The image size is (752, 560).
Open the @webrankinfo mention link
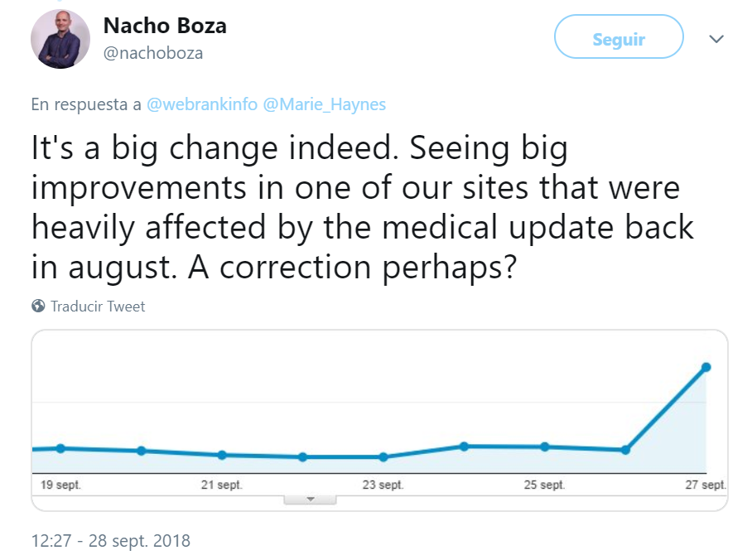click(x=202, y=104)
